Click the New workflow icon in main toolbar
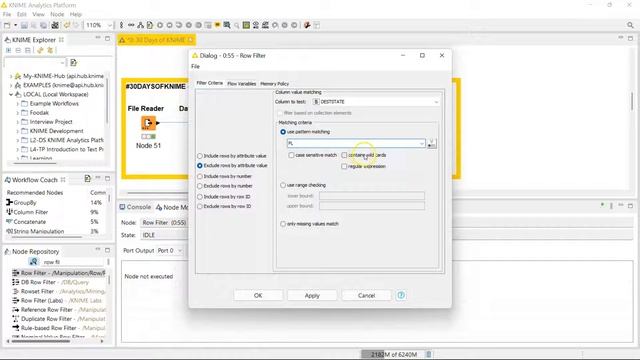This screenshot has width=640, height=360. point(7,25)
